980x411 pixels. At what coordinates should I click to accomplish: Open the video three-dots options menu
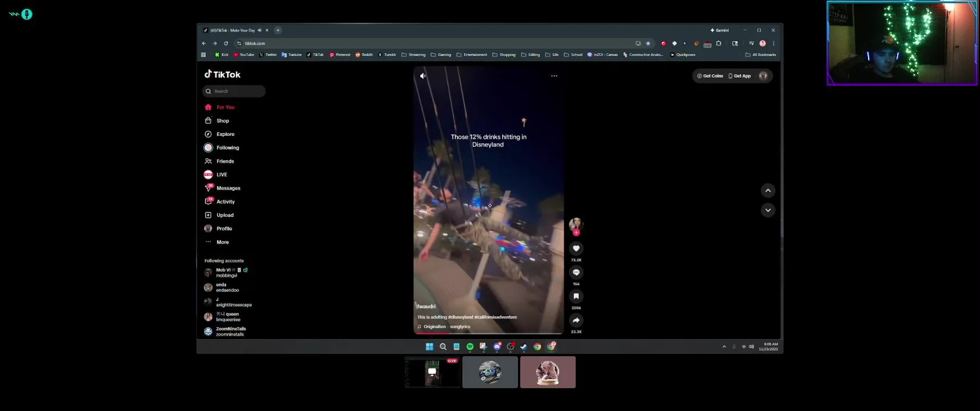pos(554,76)
